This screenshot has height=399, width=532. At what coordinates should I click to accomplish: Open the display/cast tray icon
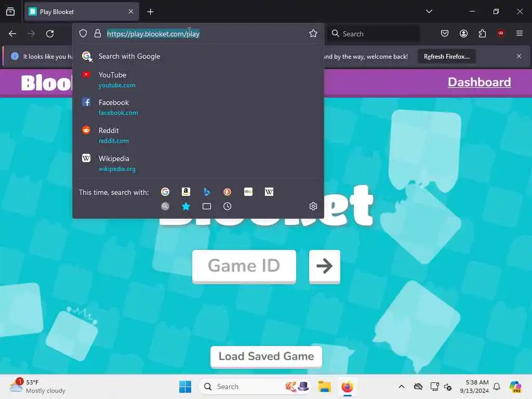click(434, 387)
